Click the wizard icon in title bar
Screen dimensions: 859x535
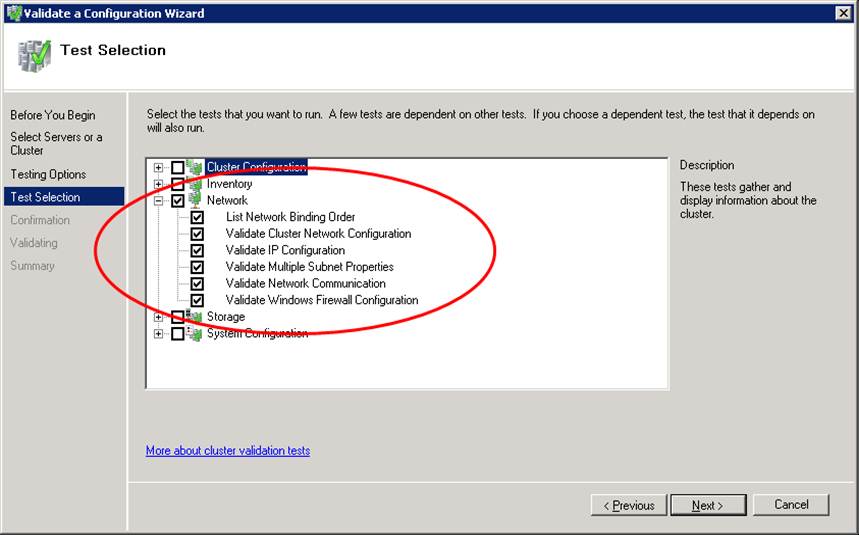point(14,13)
